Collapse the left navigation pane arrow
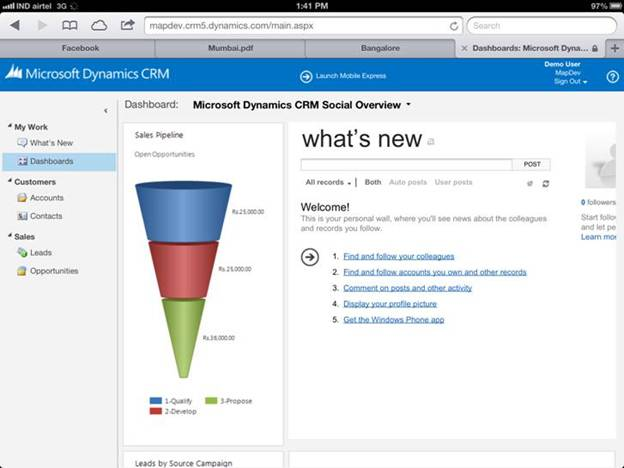The width and height of the screenshot is (624, 468). [x=106, y=111]
